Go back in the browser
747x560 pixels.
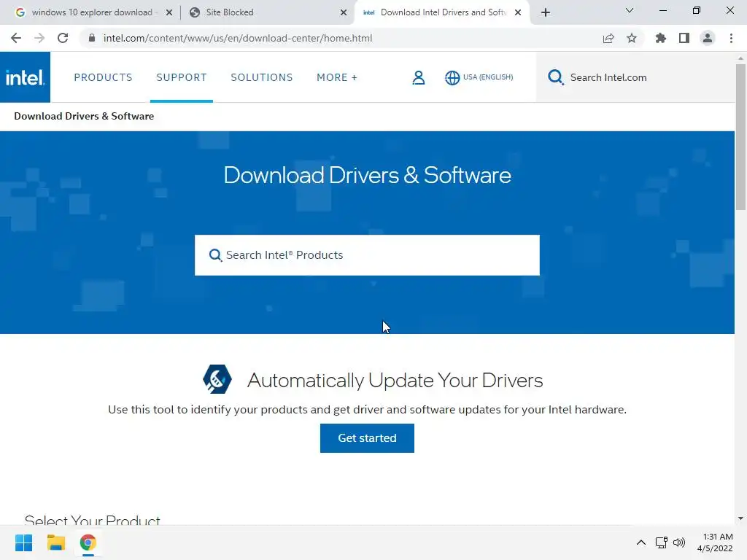click(x=16, y=38)
